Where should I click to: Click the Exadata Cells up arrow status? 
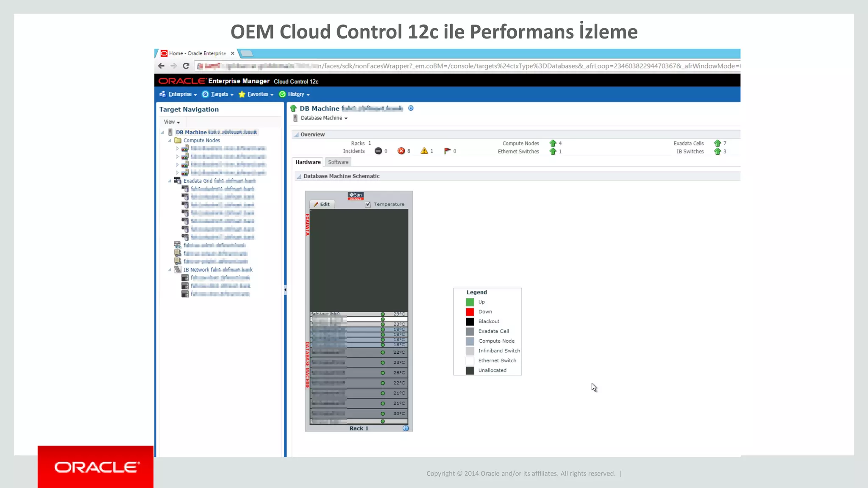717,143
